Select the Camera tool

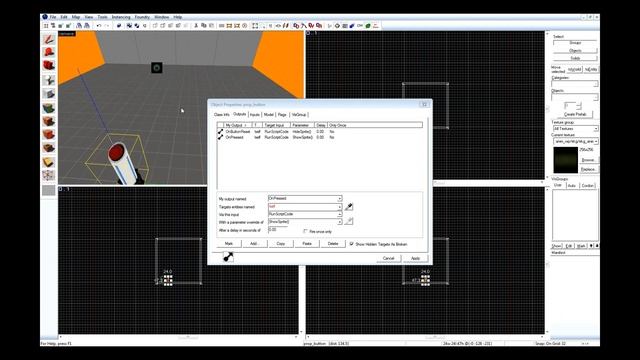[x=49, y=66]
